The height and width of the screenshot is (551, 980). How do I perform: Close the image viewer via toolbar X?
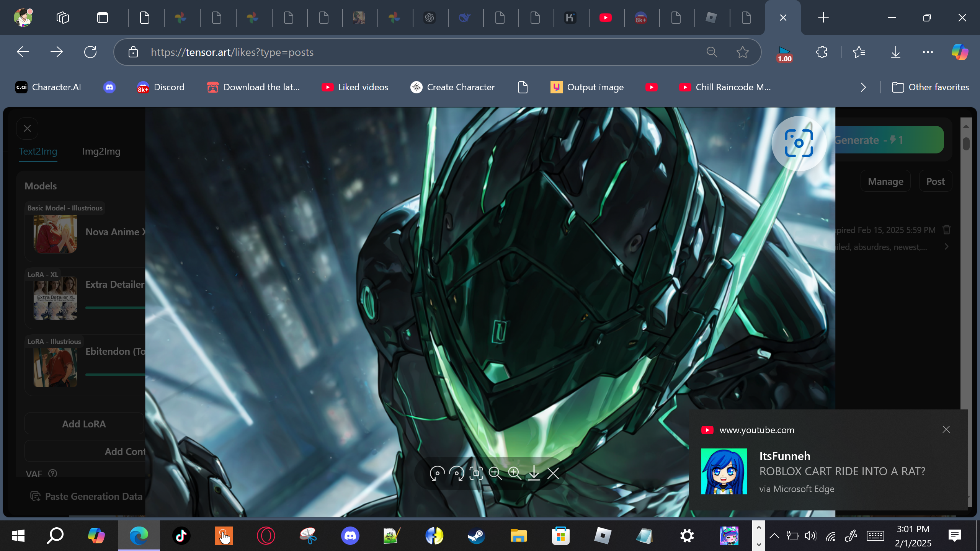(553, 473)
